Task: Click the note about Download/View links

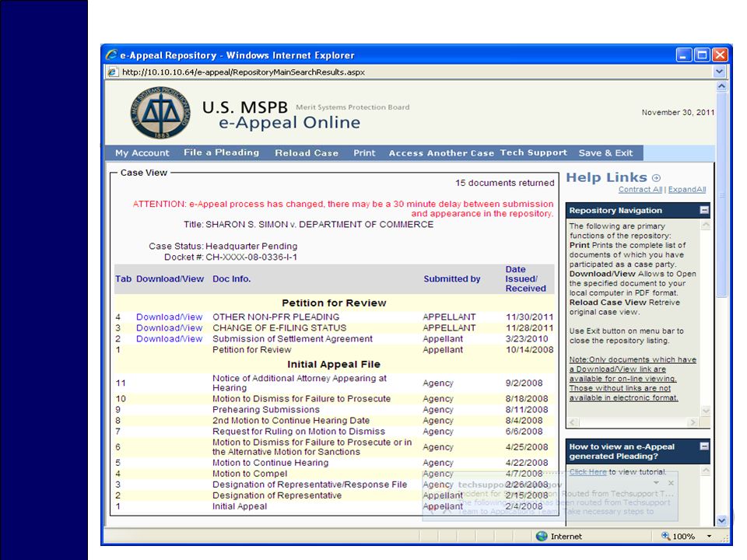Action: tap(632, 379)
